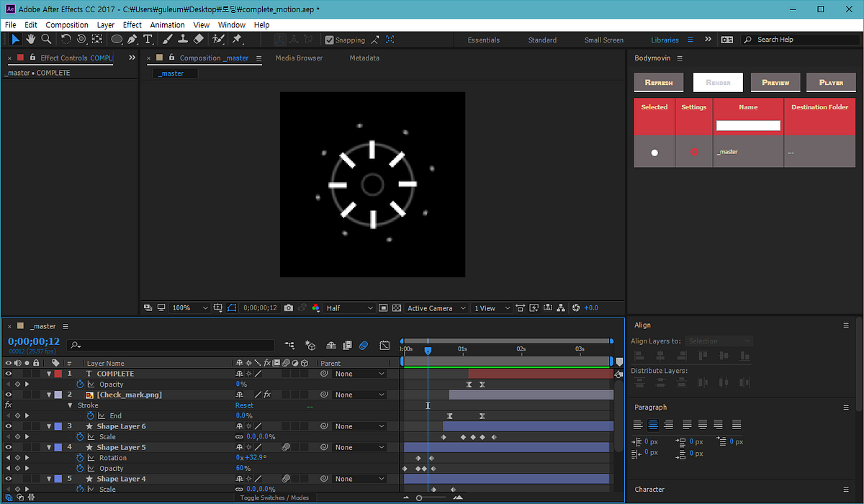
Task: Click the COMPLETE layer's red label color
Action: [x=58, y=374]
